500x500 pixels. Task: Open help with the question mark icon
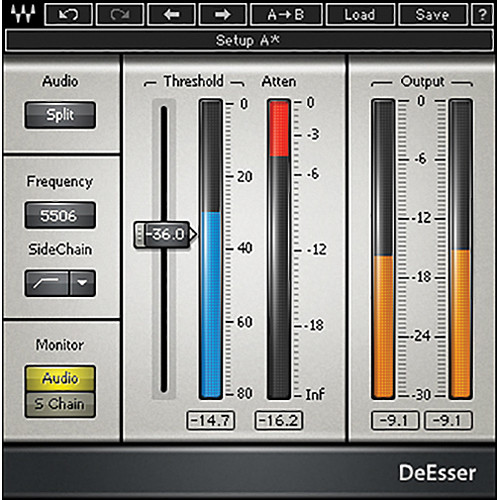click(482, 14)
